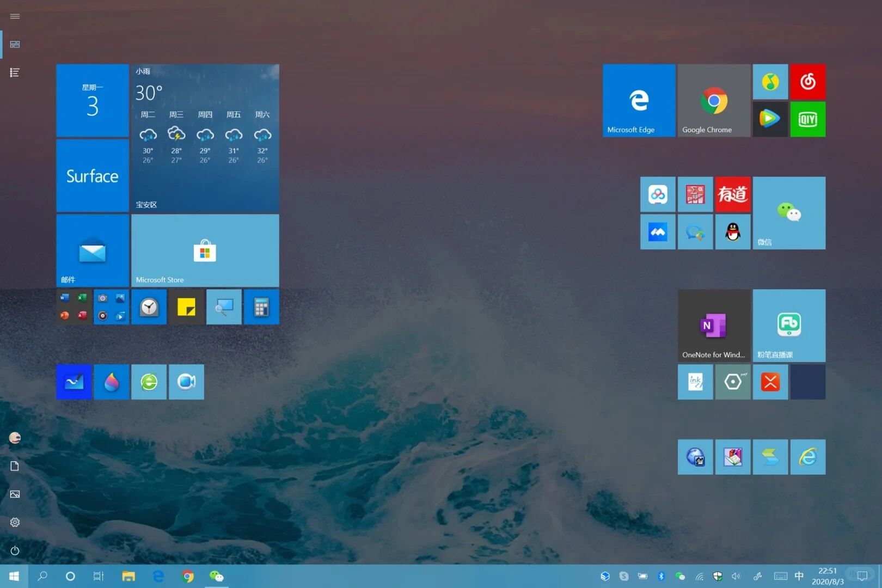Launch the 微信 WeChat tile
This screenshot has width=882, height=588.
pyautogui.click(x=788, y=213)
